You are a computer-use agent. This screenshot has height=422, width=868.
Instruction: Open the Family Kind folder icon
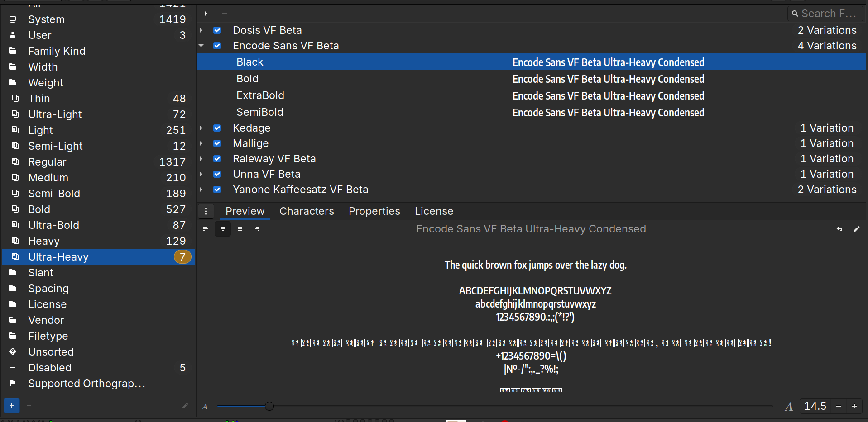tap(13, 51)
